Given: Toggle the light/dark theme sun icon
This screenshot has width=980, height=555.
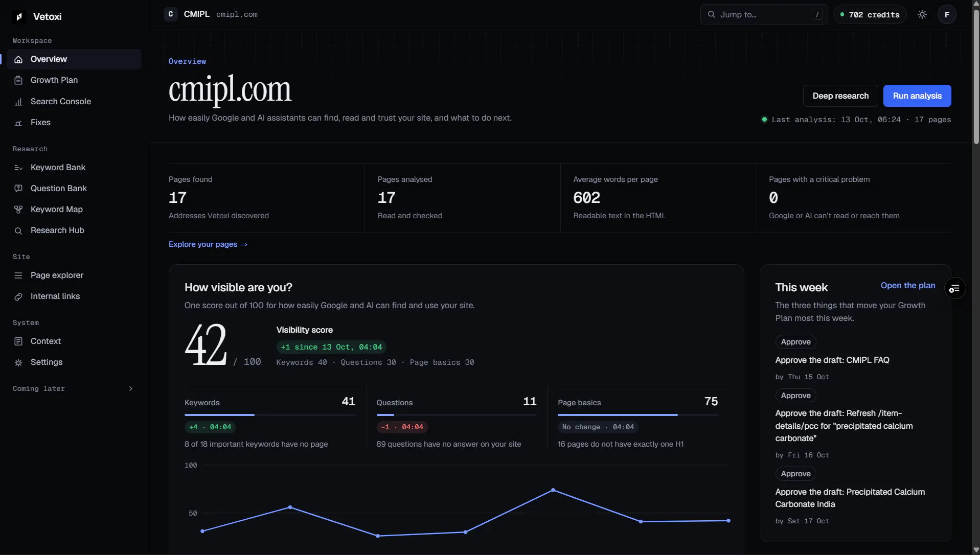Looking at the screenshot, I should [922, 14].
